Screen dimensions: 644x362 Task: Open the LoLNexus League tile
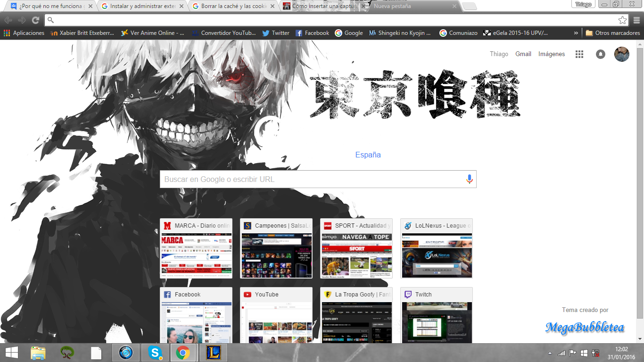(437, 248)
